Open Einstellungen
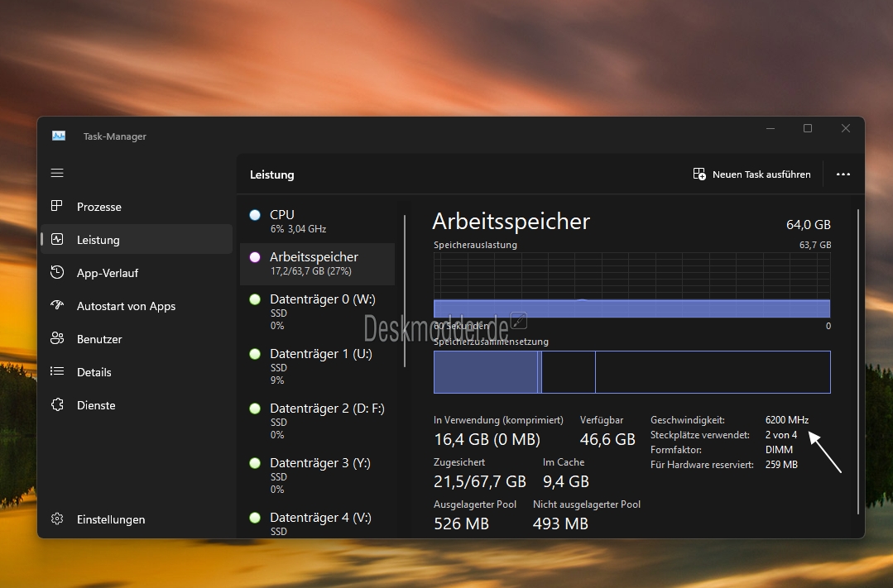The image size is (893, 588). 137,519
